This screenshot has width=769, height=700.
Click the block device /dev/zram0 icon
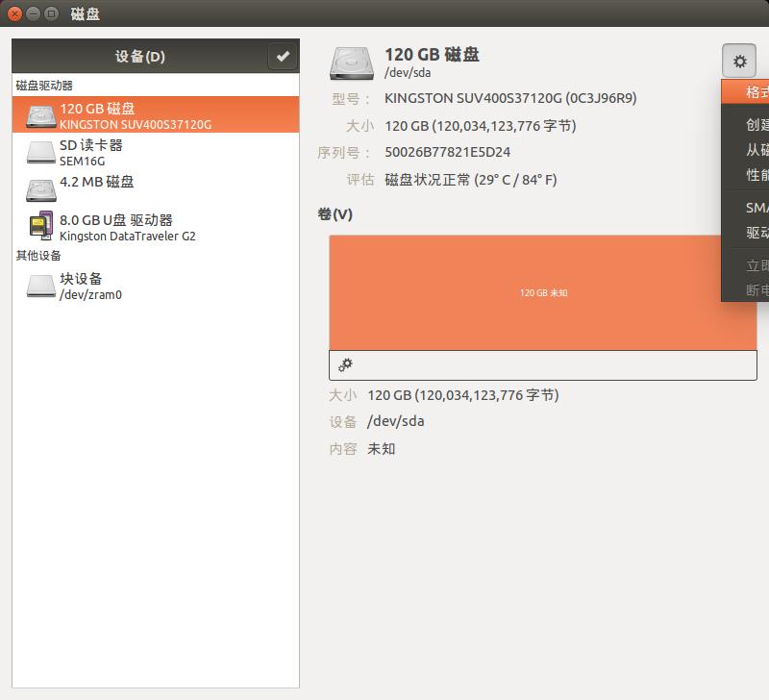click(x=41, y=286)
